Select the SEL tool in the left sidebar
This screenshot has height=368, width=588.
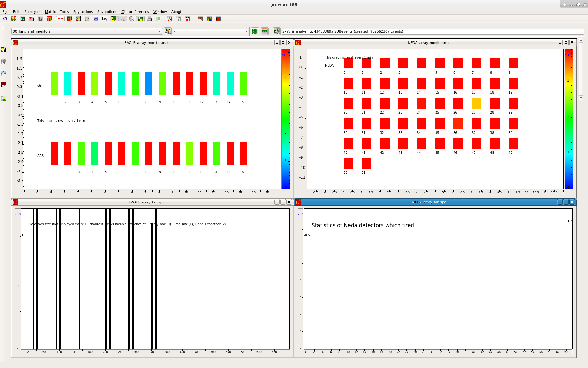point(3,61)
